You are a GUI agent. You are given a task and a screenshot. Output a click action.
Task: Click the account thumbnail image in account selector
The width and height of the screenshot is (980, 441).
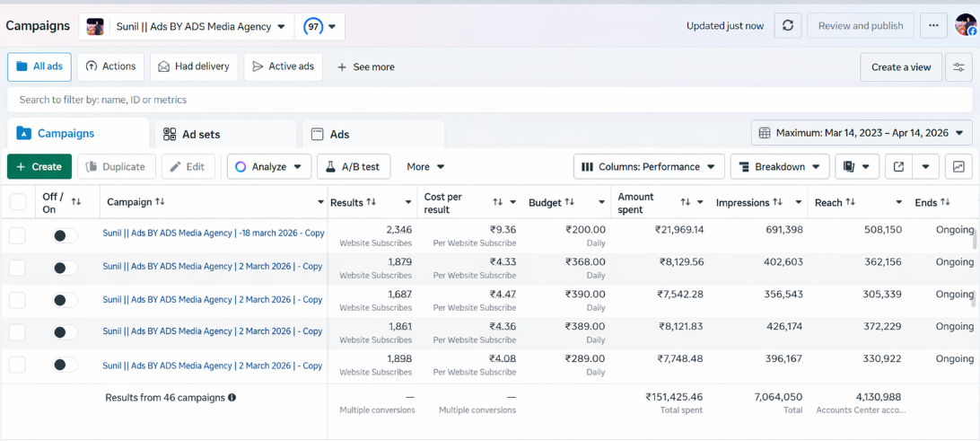click(x=95, y=26)
